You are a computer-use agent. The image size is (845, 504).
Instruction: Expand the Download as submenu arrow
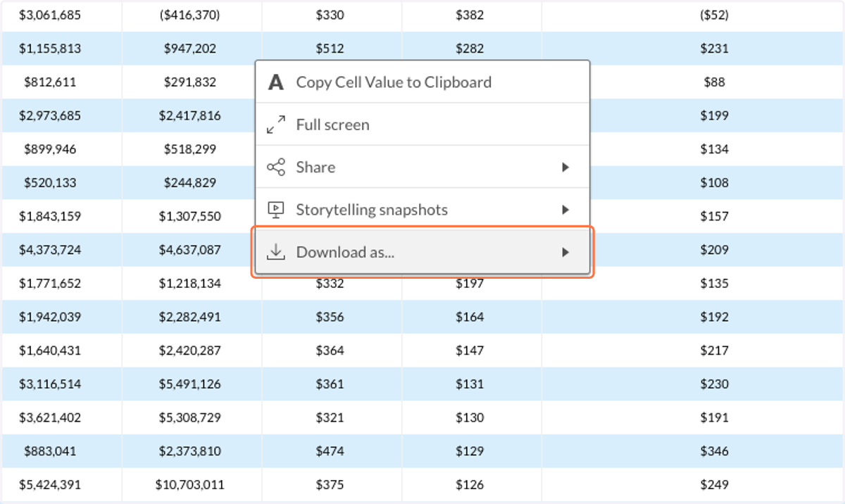pyautogui.click(x=565, y=252)
